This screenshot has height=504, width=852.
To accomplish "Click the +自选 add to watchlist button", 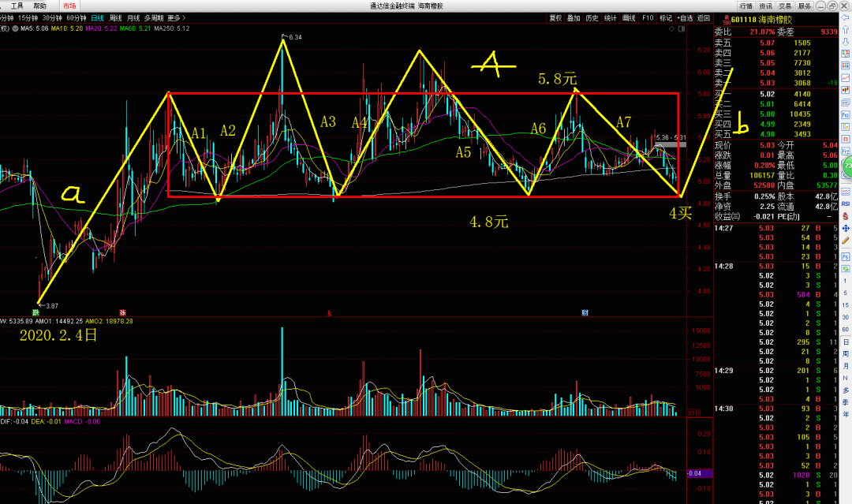I will [x=685, y=18].
